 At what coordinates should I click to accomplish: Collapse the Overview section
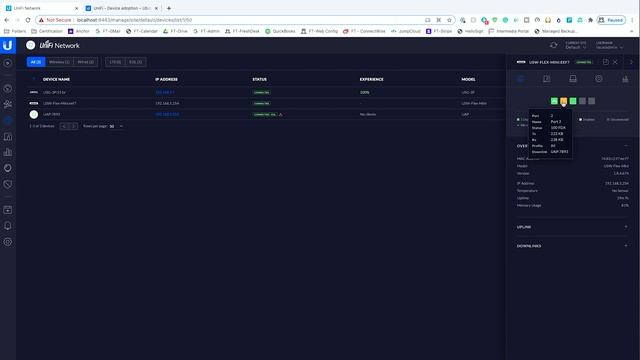coord(626,146)
